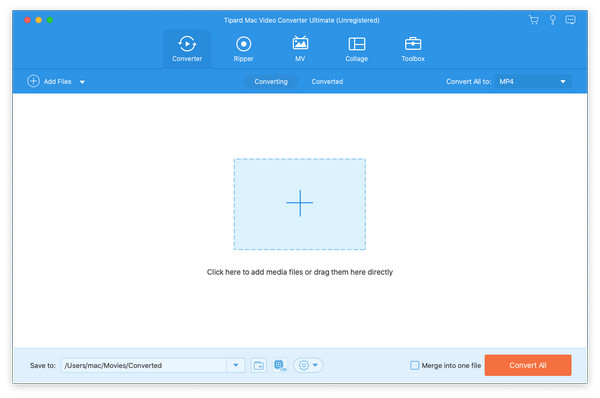
Task: Click the Add Files button
Action: (50, 82)
